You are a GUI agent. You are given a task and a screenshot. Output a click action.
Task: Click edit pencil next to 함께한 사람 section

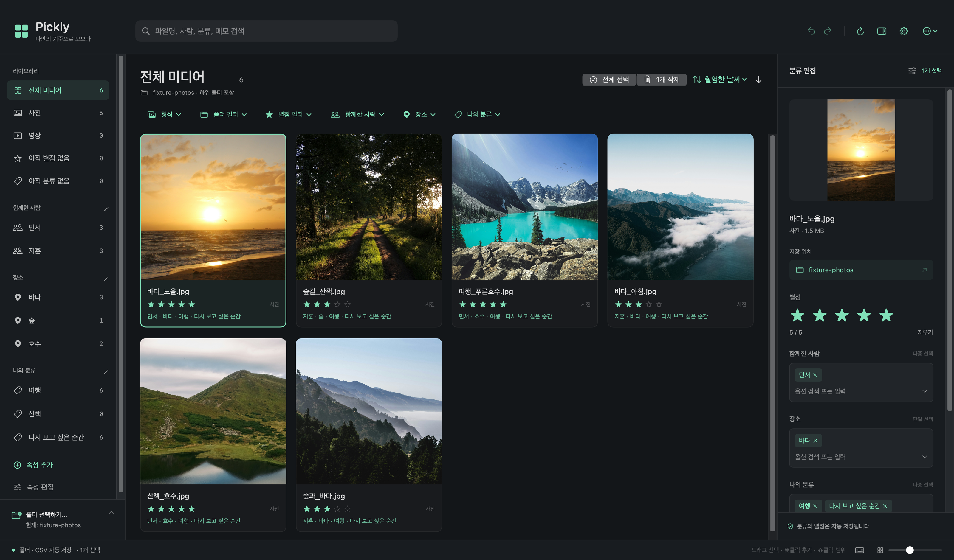(x=106, y=209)
